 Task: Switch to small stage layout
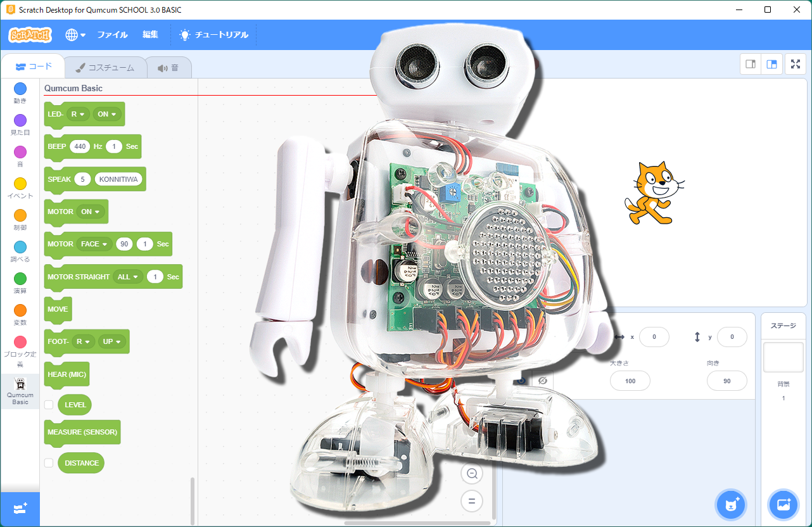(751, 64)
